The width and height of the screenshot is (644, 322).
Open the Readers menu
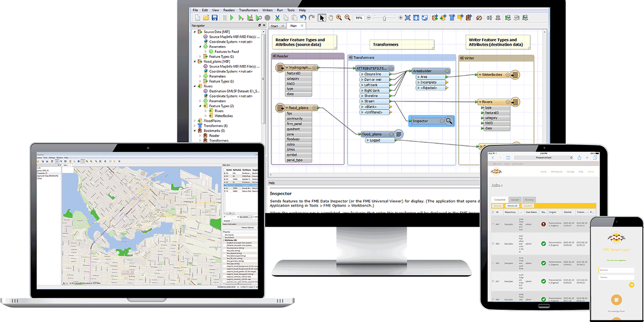click(x=229, y=10)
